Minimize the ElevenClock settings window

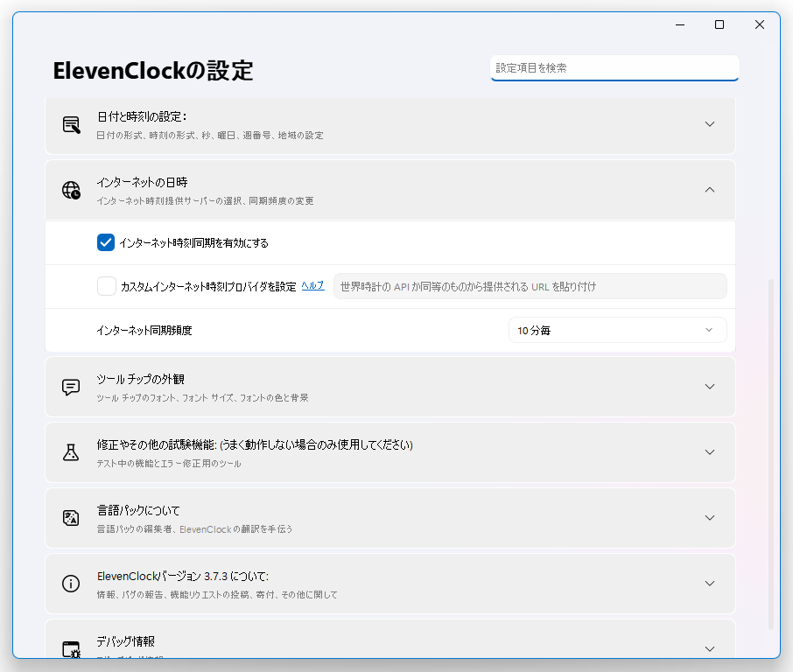tap(680, 24)
